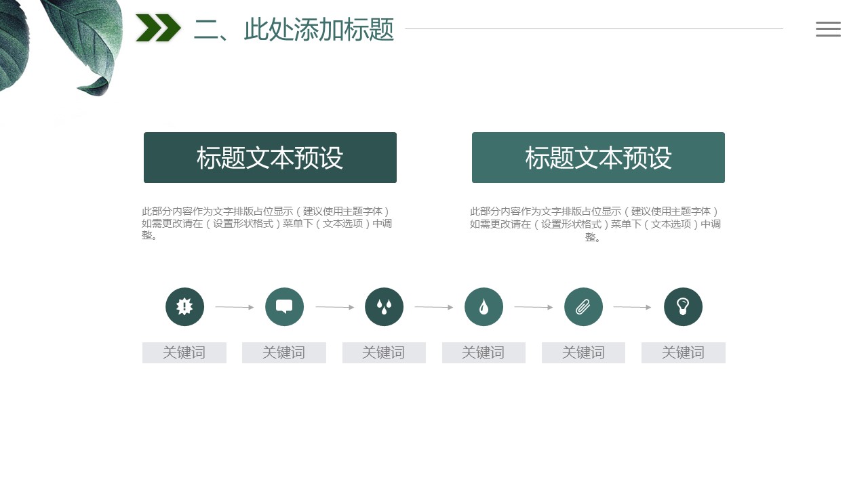Select the left-aligned description paragraph
Viewport: 868px width, 488px height.
pyautogui.click(x=267, y=223)
